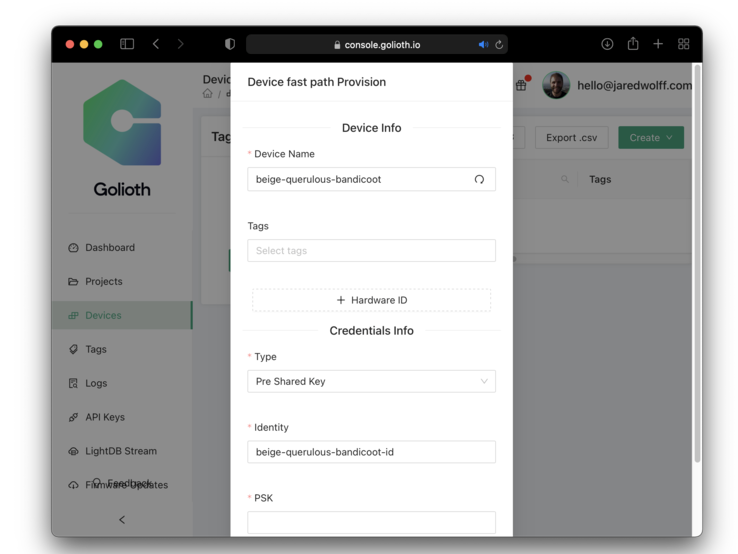This screenshot has height=554, width=738.
Task: Go to Dashboard in the sidebar
Action: [109, 248]
